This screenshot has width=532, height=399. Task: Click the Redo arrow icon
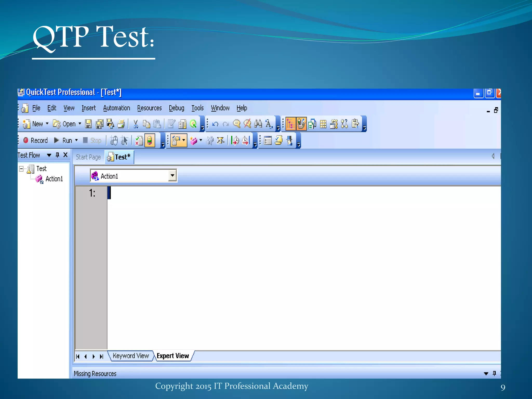(226, 124)
